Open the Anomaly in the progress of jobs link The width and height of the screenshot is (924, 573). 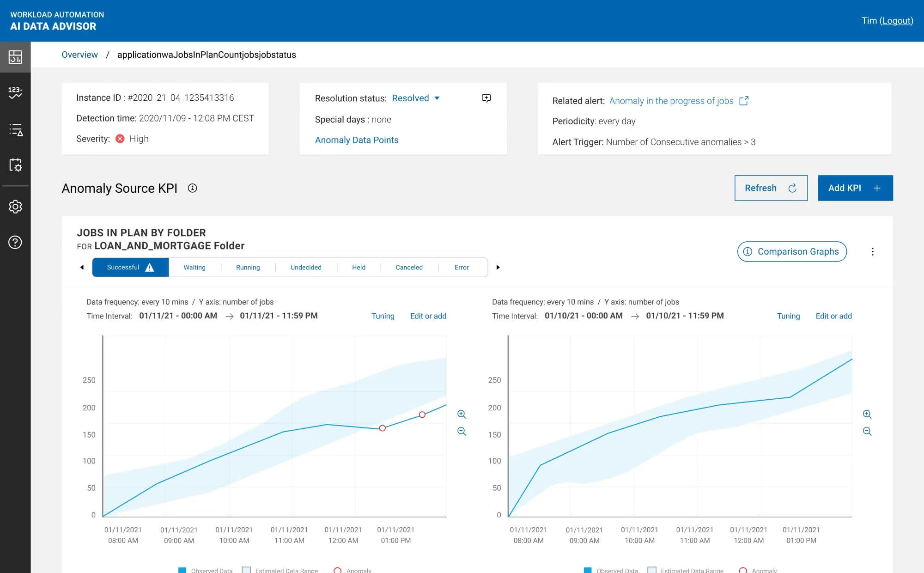[671, 101]
